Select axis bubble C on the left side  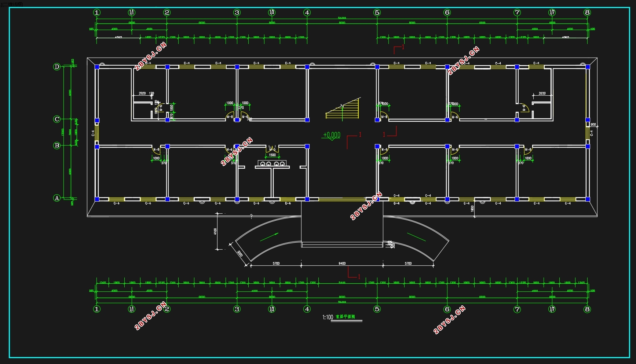57,119
